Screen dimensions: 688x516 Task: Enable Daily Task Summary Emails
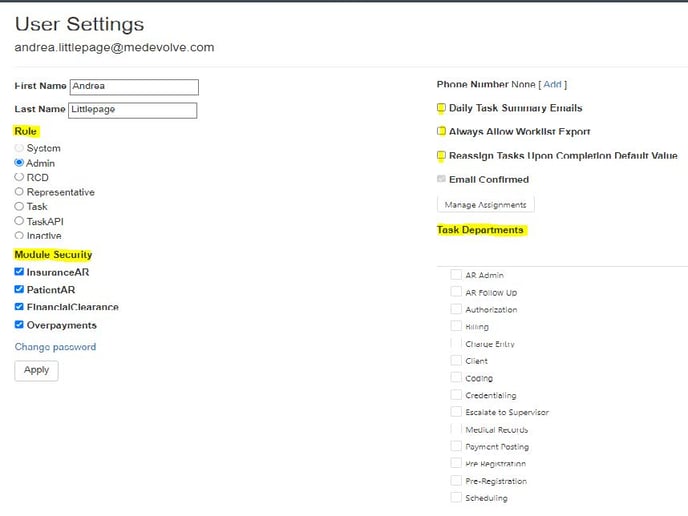441,108
